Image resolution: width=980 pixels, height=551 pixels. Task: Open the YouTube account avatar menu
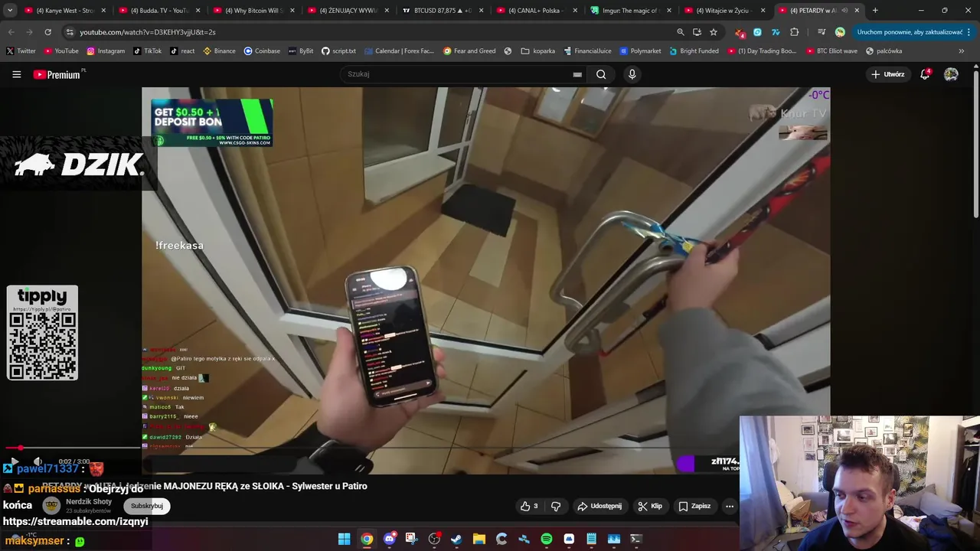[x=951, y=74]
